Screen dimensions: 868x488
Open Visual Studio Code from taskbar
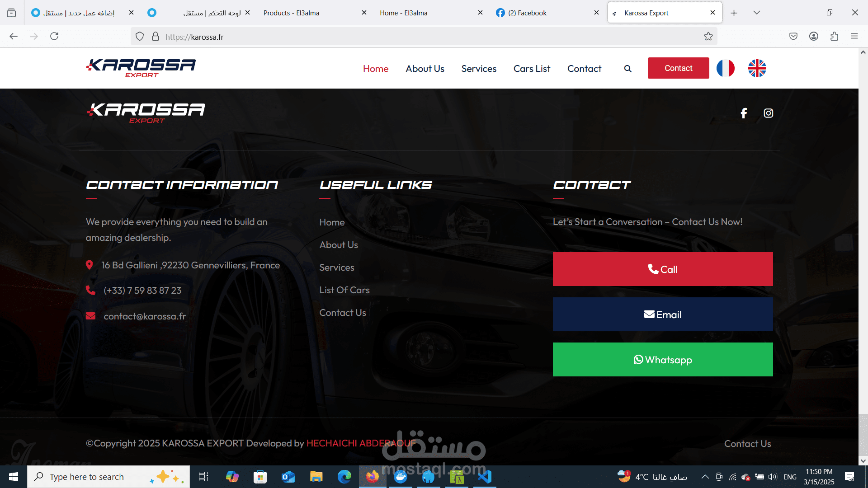[485, 477]
